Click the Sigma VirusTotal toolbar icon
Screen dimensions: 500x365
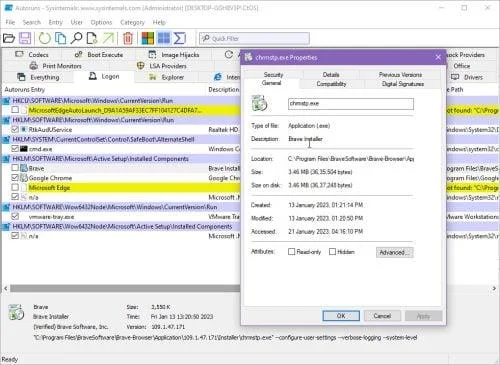pyautogui.click(x=180, y=39)
